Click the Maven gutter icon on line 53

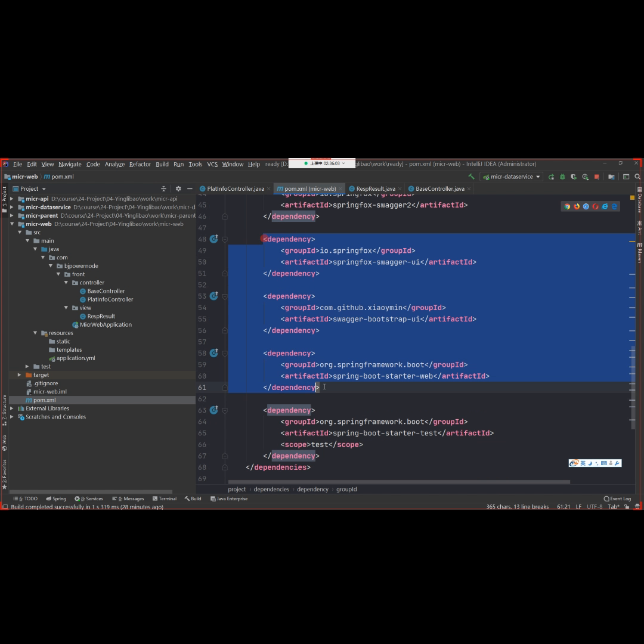coord(214,296)
